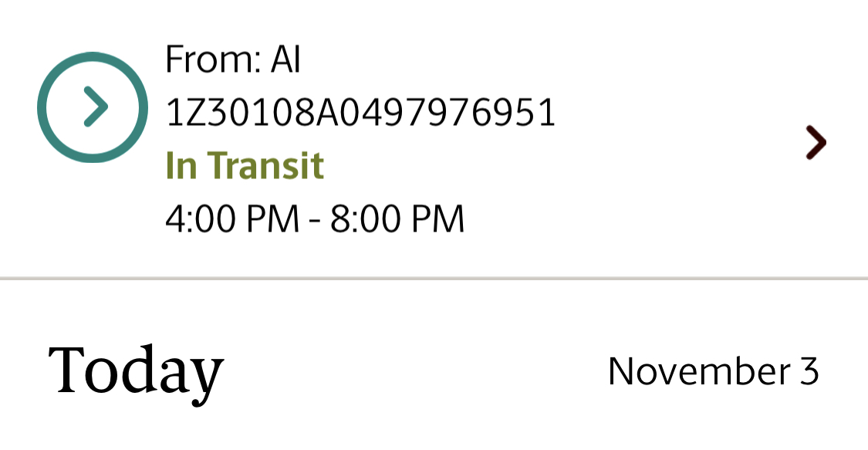Screen dimensions: 868x450
Task: Click the green In Transit status label
Action: pyautogui.click(x=245, y=165)
